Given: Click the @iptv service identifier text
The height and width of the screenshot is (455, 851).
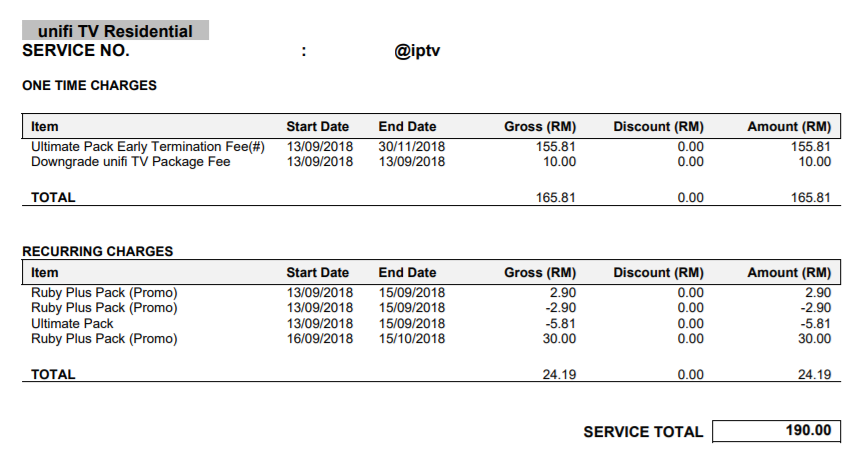Looking at the screenshot, I should pos(417,51).
